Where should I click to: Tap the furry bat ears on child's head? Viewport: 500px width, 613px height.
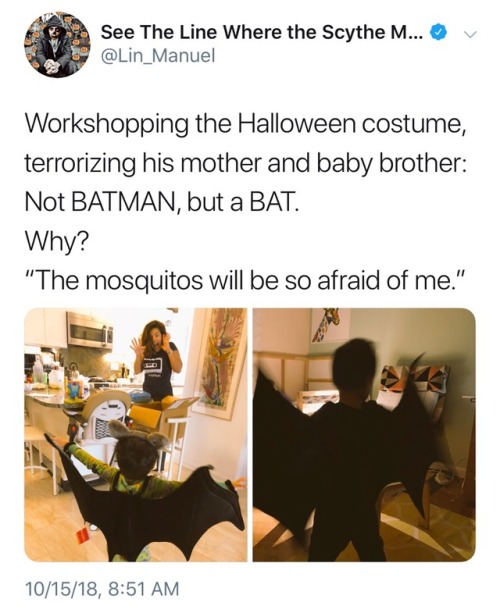coord(138,433)
